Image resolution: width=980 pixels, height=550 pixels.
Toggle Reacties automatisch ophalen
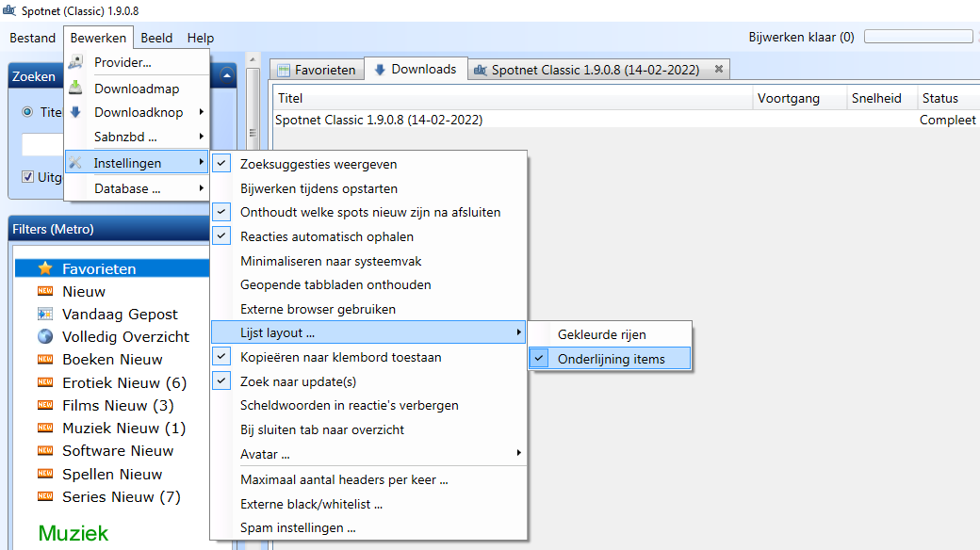tap(221, 235)
